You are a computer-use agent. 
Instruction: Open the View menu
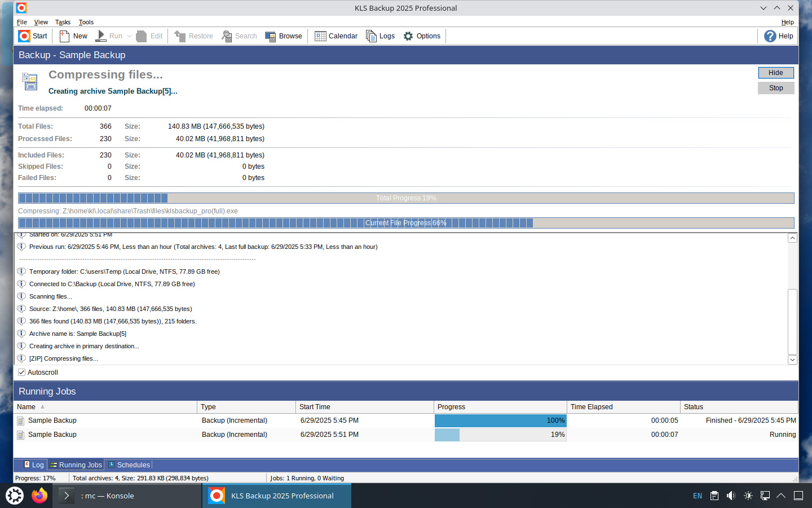click(x=41, y=22)
